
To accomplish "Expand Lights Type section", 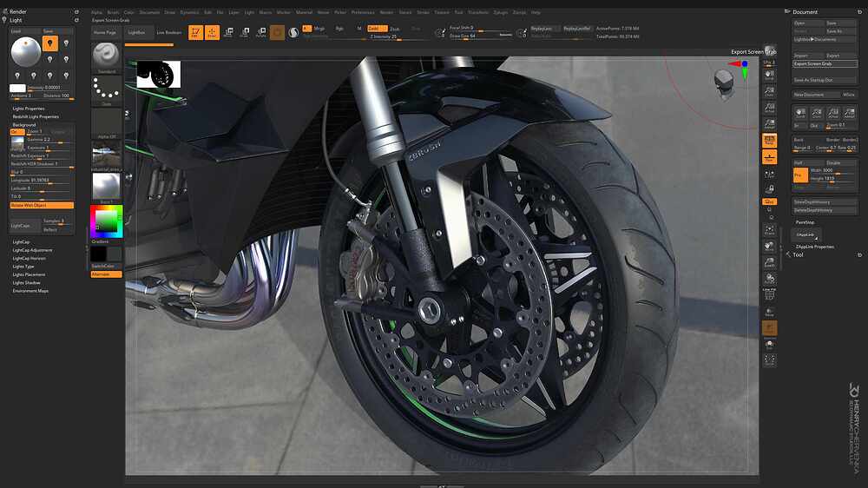I will [23, 267].
